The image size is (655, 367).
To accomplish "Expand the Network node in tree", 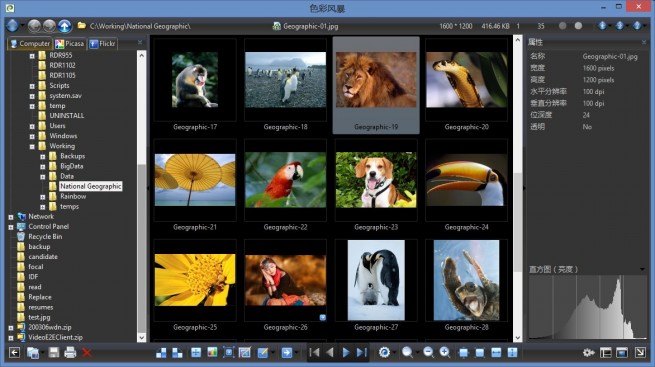I will [11, 217].
